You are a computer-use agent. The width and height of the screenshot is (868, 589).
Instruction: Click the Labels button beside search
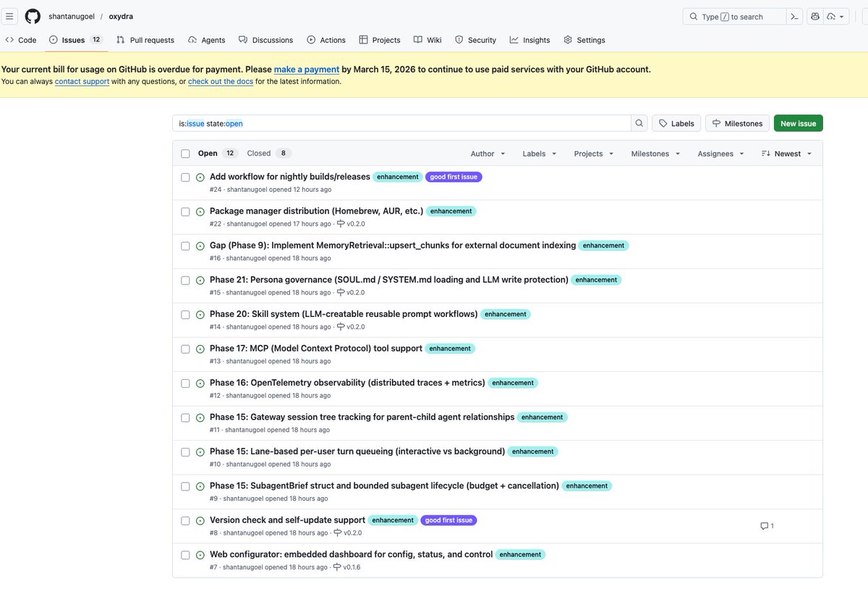676,123
